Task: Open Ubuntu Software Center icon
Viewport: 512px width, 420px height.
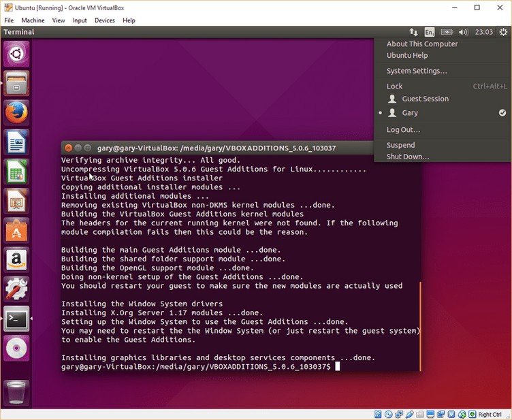Action: tap(16, 230)
